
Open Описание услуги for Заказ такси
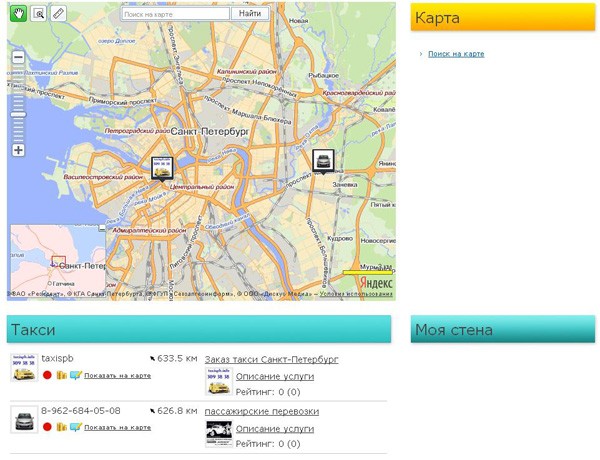point(275,377)
